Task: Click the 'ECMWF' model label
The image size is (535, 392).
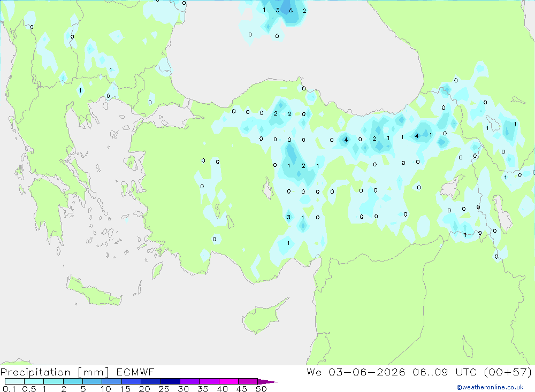Action: 135,372
